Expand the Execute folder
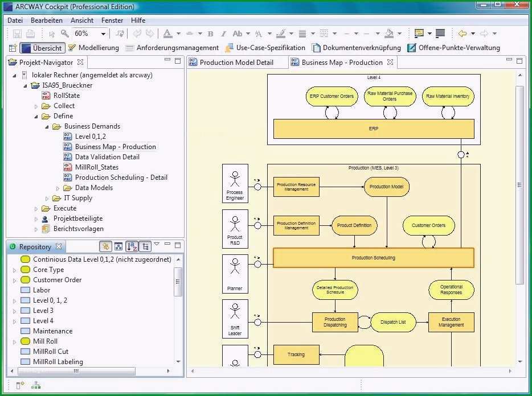 36,209
